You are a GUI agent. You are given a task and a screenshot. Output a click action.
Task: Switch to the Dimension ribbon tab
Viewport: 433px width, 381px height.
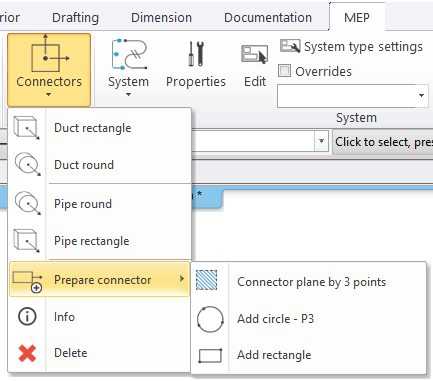click(161, 17)
